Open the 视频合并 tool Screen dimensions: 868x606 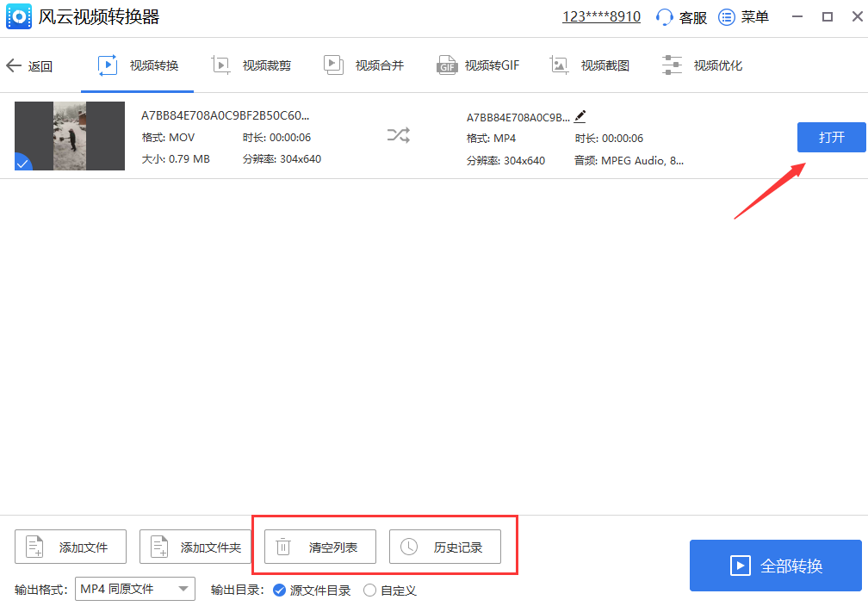(x=363, y=65)
